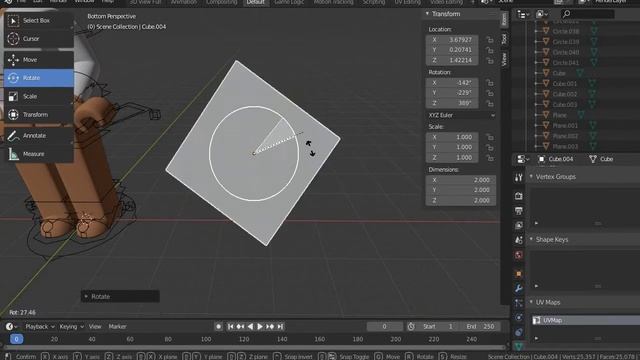The image size is (640, 360).
Task: Select the Transform tool
Action: 39,115
